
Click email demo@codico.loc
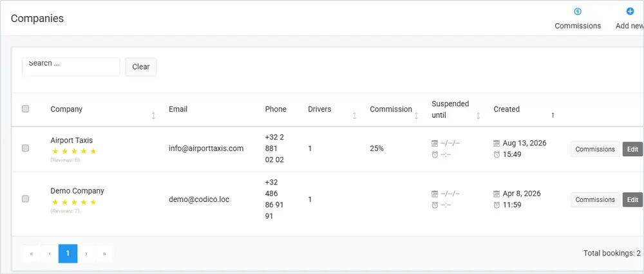click(x=199, y=199)
